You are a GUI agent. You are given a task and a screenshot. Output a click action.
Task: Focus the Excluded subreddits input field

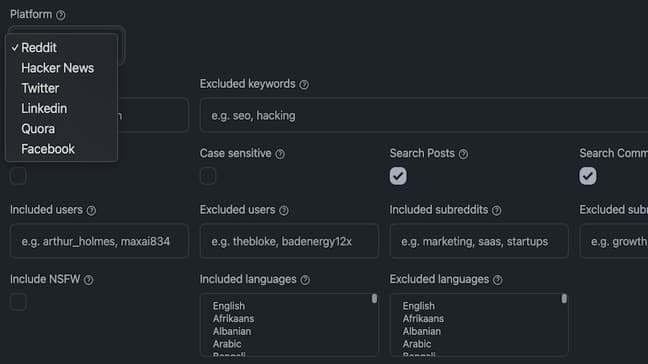pyautogui.click(x=614, y=241)
